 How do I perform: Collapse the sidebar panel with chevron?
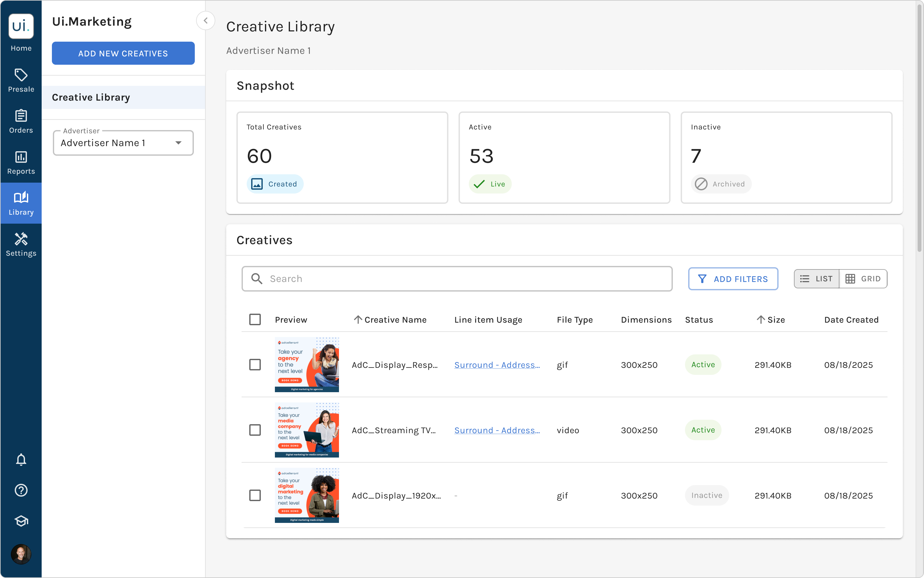pos(205,21)
